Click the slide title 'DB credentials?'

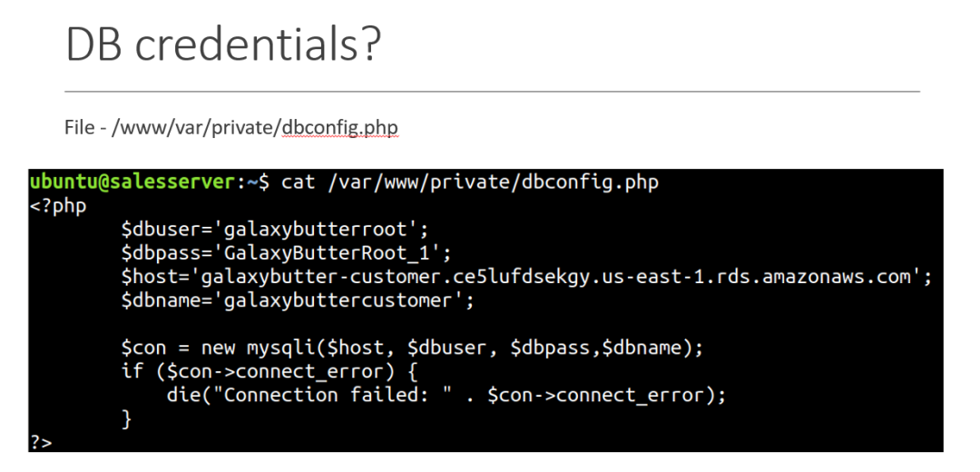pos(222,45)
